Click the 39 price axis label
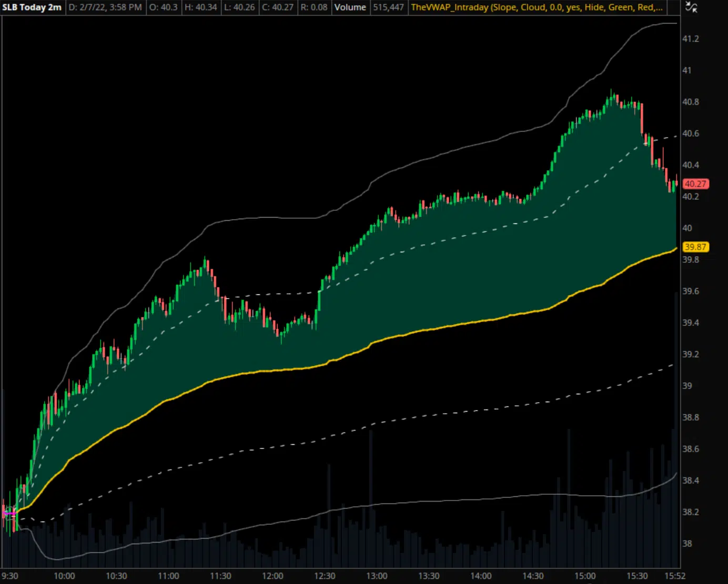This screenshot has width=728, height=584. pyautogui.click(x=687, y=386)
